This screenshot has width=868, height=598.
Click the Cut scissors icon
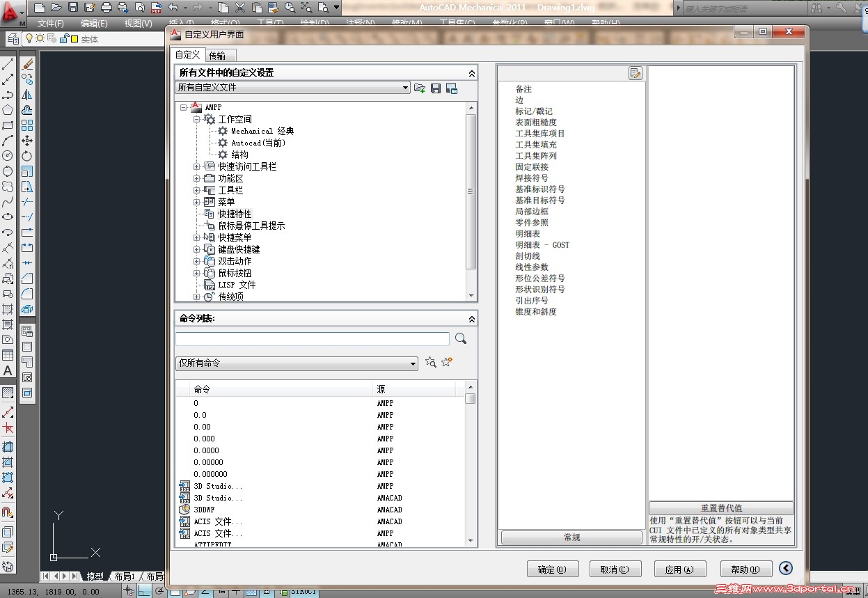240,8
